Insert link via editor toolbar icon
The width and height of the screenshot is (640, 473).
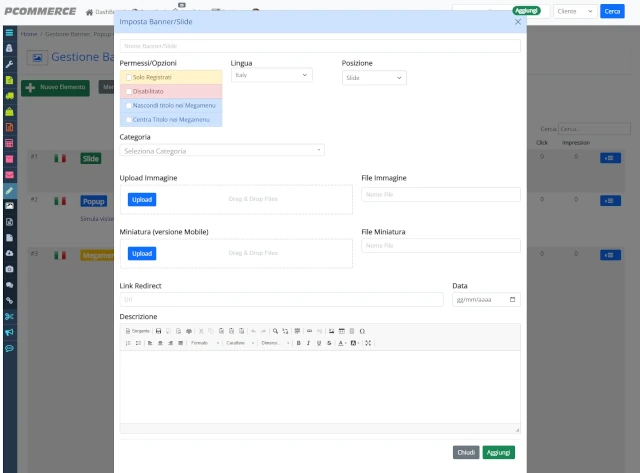point(309,331)
